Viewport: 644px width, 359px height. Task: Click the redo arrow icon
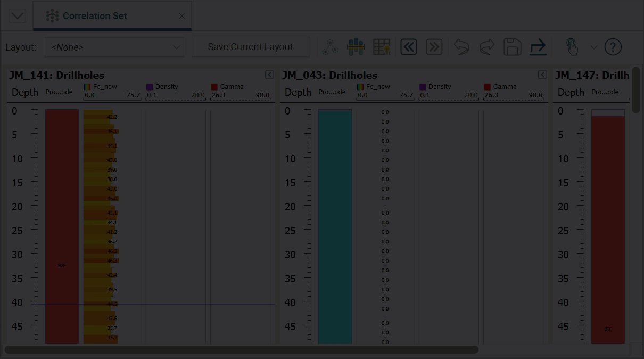pyautogui.click(x=486, y=47)
